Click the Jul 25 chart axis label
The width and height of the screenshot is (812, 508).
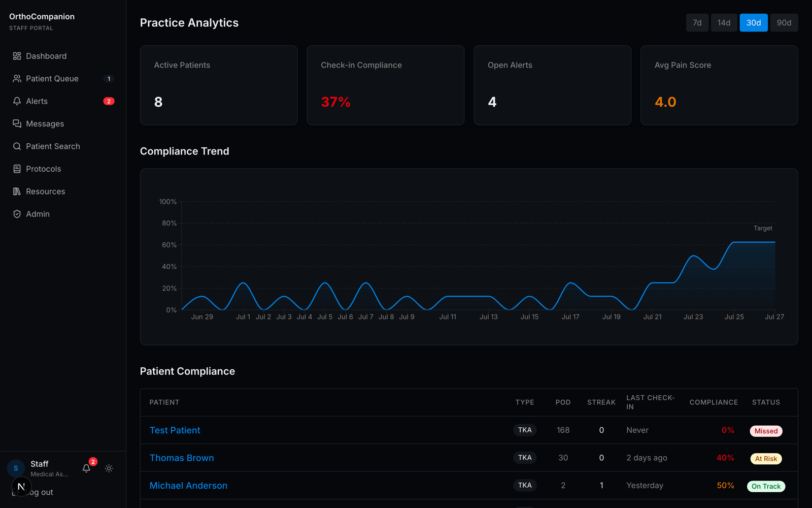734,317
